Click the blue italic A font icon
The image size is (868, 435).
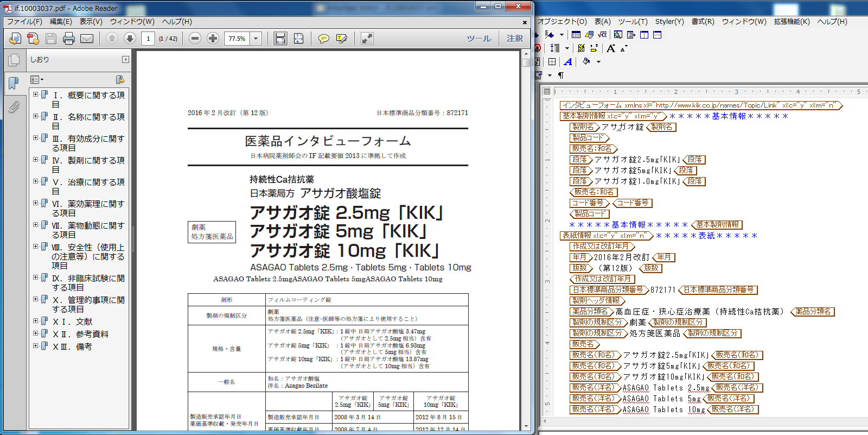(x=567, y=62)
